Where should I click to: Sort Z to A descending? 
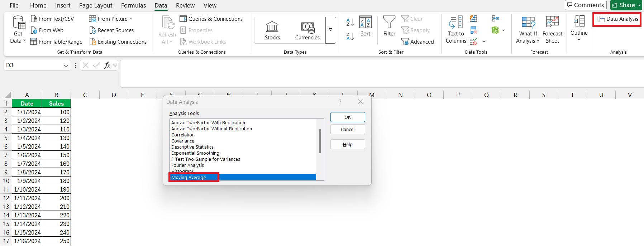click(350, 36)
